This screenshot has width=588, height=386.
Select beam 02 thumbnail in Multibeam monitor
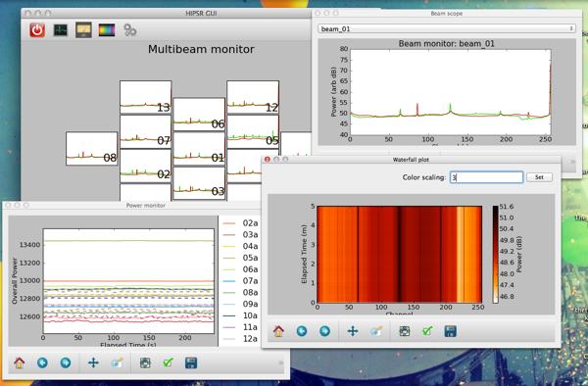(145, 166)
